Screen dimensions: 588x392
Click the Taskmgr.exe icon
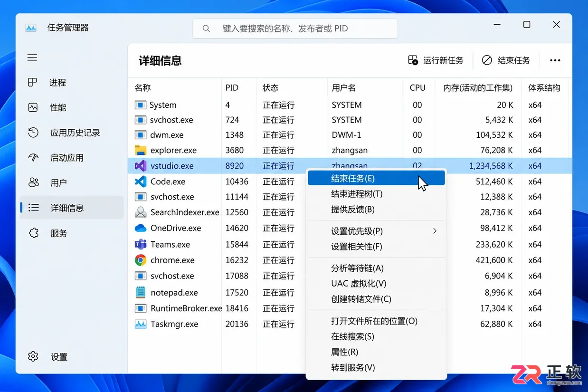[141, 324]
